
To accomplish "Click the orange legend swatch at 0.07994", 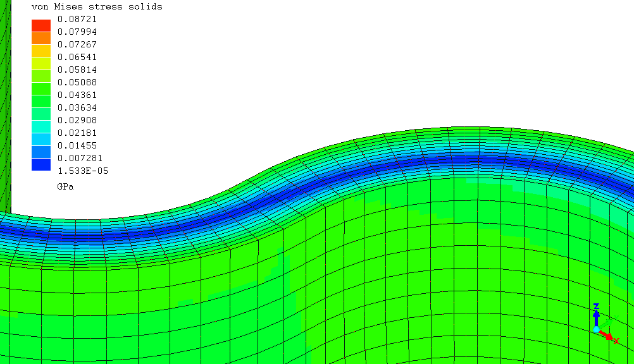I will pos(41,38).
